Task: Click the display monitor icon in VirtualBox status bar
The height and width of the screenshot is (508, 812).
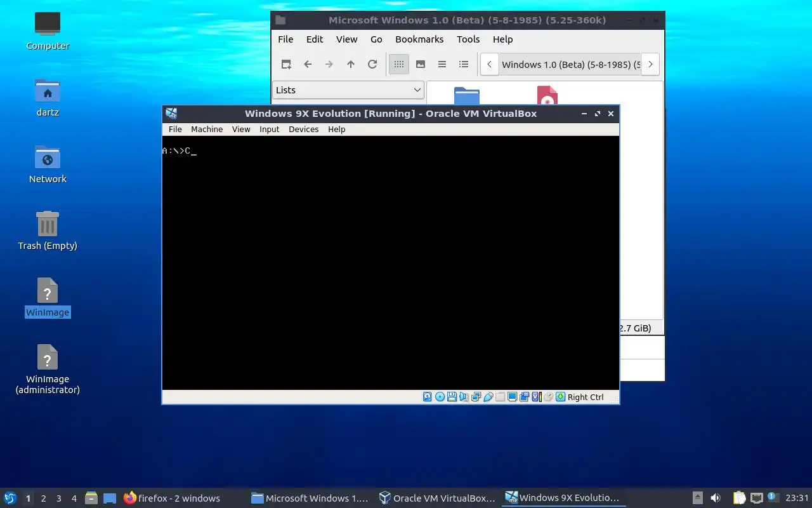Action: [512, 397]
